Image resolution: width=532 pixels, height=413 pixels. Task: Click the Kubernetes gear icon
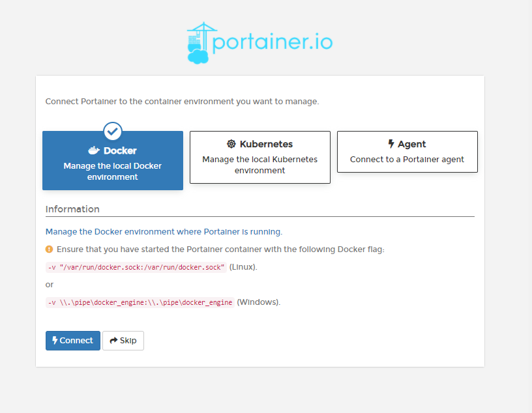pyautogui.click(x=231, y=144)
